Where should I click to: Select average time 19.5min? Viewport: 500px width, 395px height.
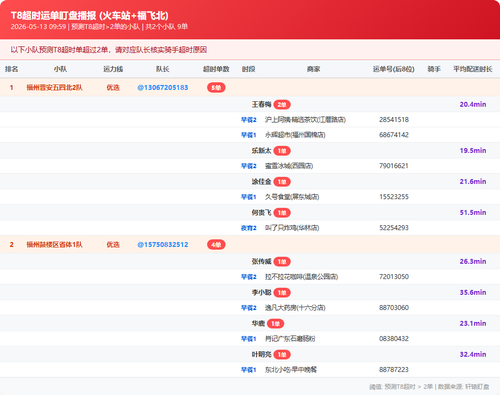click(473, 151)
